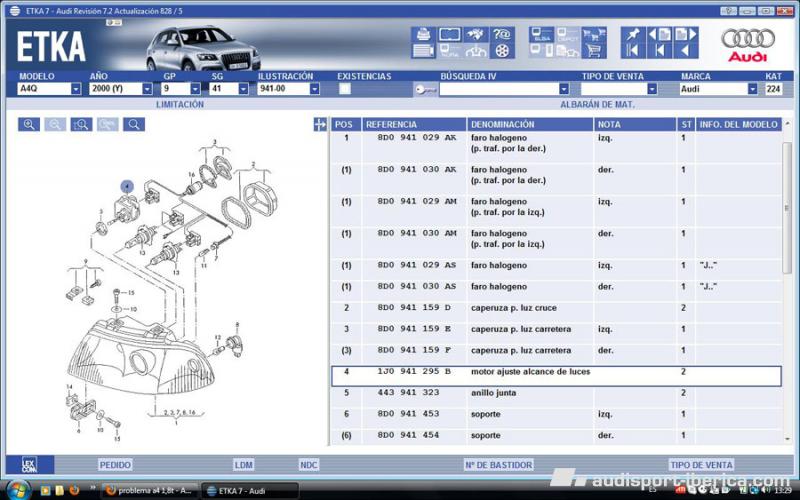Expand the Modelo A4Q dropdown
Image resolution: width=800 pixels, height=500 pixels.
pyautogui.click(x=76, y=89)
